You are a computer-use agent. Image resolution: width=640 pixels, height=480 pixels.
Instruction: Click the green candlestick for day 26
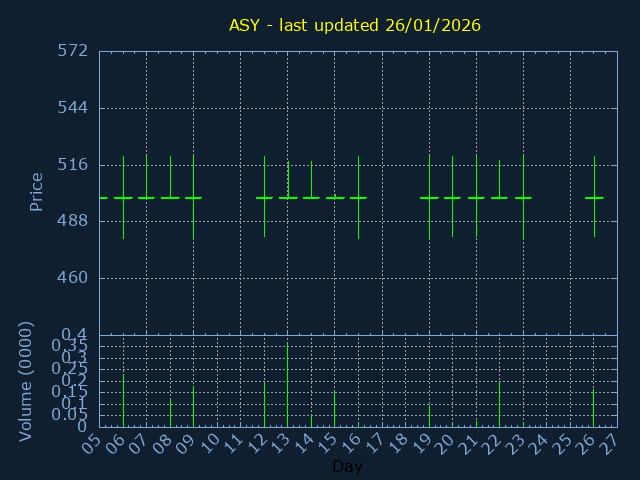(594, 197)
